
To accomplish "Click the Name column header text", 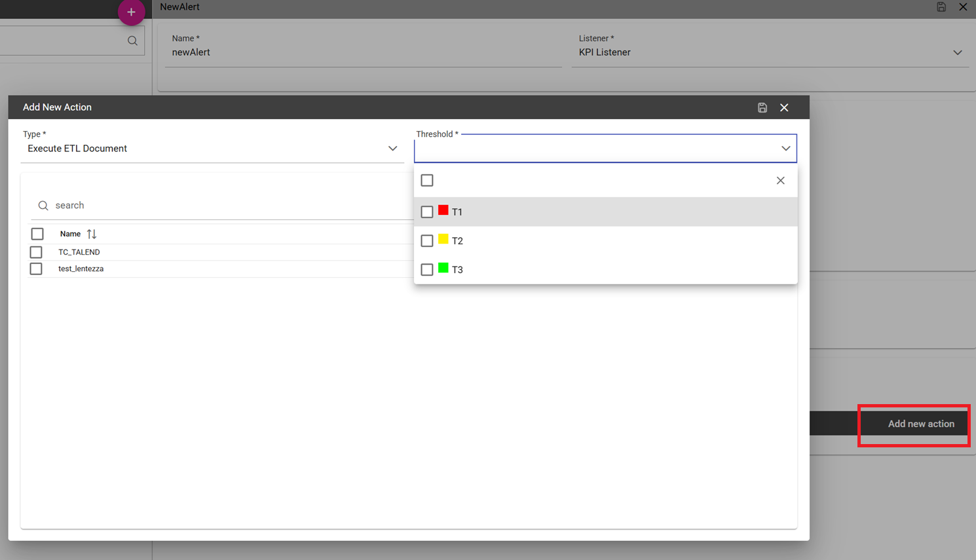I will pyautogui.click(x=70, y=234).
